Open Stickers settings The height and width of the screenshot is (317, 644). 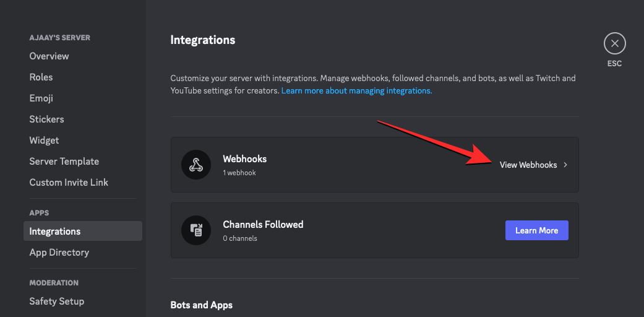click(x=47, y=119)
